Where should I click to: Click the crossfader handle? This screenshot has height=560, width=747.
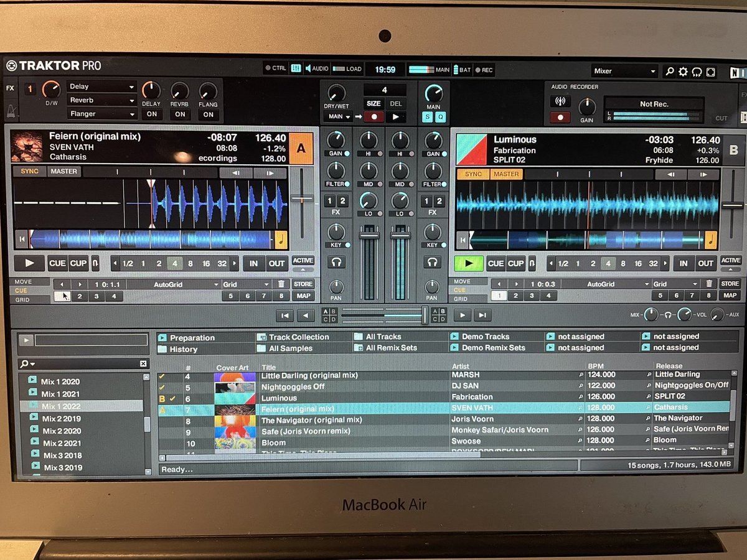425,315
